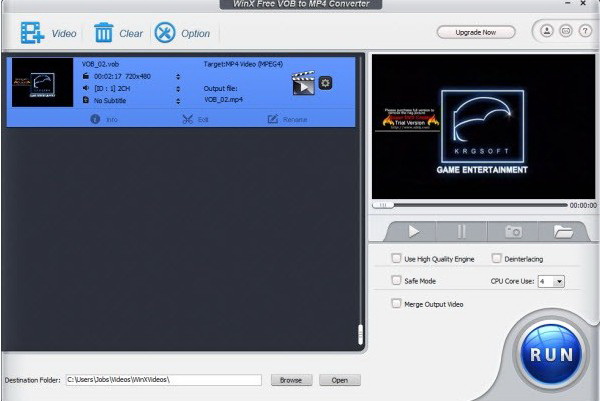The image size is (600, 401).
Task: Click the output file name VOB_02.mp4
Action: pos(223,99)
